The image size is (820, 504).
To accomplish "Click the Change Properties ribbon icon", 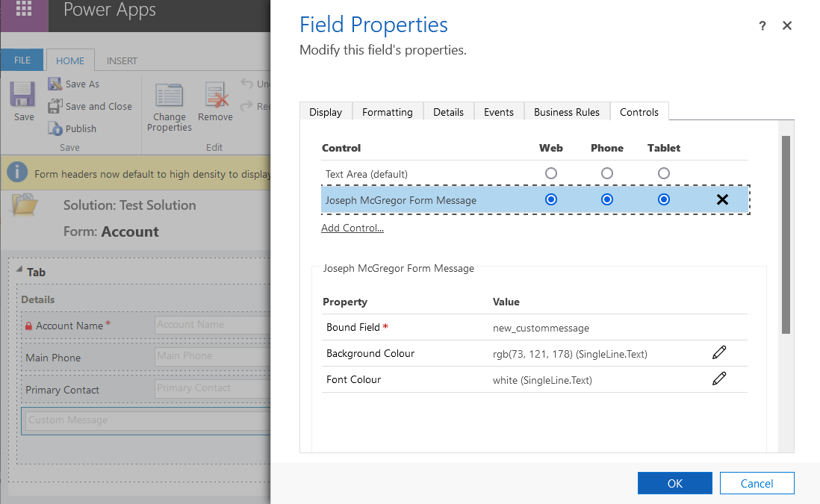I will click(170, 96).
